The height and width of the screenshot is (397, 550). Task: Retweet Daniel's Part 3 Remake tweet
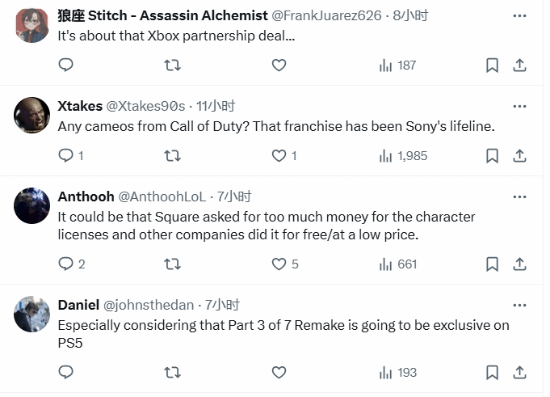pyautogui.click(x=173, y=372)
